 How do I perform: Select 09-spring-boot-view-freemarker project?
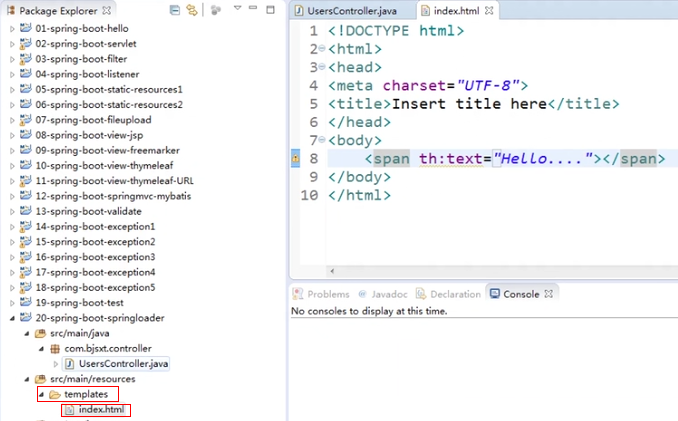[107, 150]
